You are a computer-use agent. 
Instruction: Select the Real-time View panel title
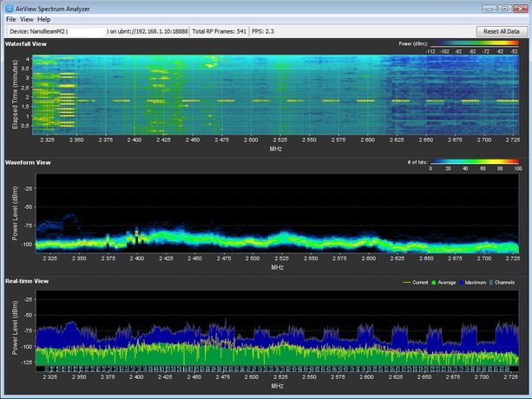tap(27, 281)
